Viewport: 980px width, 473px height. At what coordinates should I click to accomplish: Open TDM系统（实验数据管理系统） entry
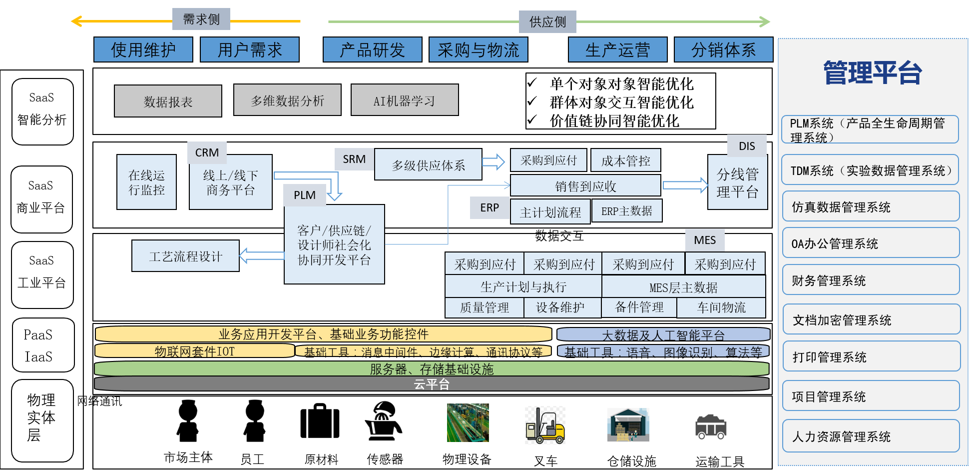[x=870, y=170]
